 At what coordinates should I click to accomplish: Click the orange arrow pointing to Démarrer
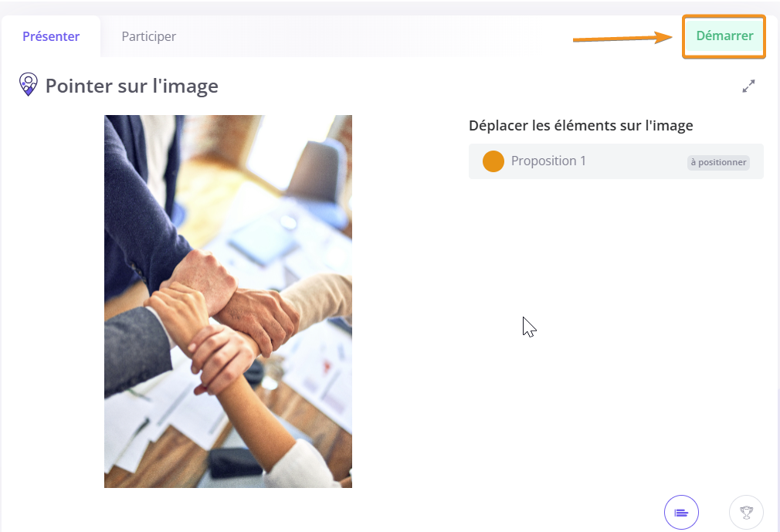pyautogui.click(x=622, y=37)
